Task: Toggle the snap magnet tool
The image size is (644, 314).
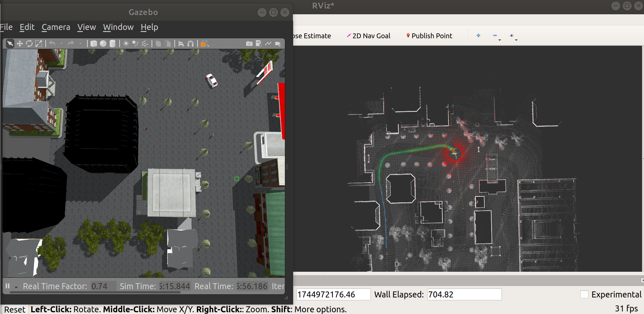Action: [x=190, y=44]
